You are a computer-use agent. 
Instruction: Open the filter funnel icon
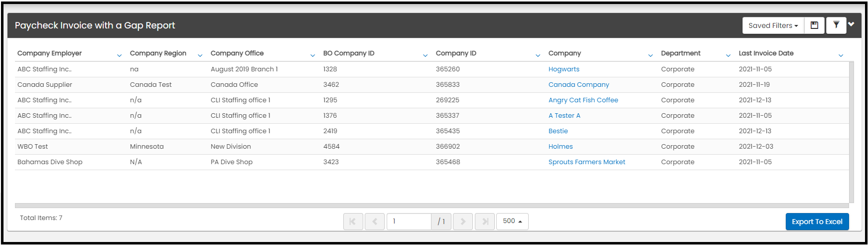(x=836, y=25)
